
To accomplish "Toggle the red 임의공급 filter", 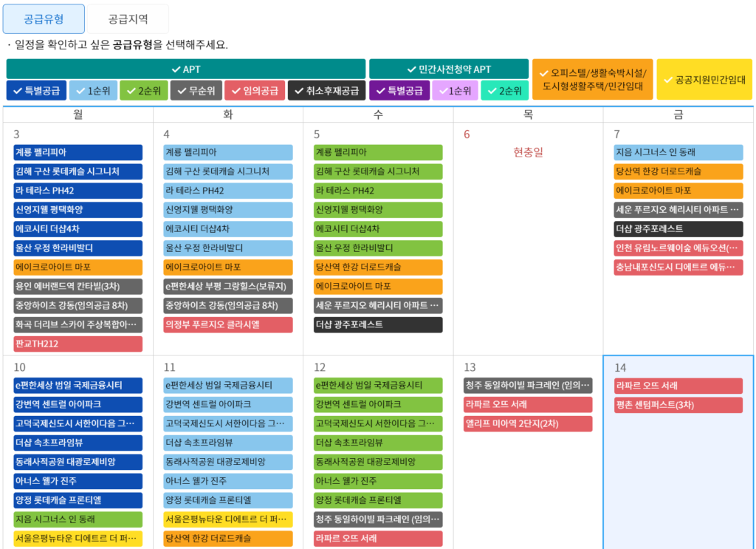I will point(255,91).
